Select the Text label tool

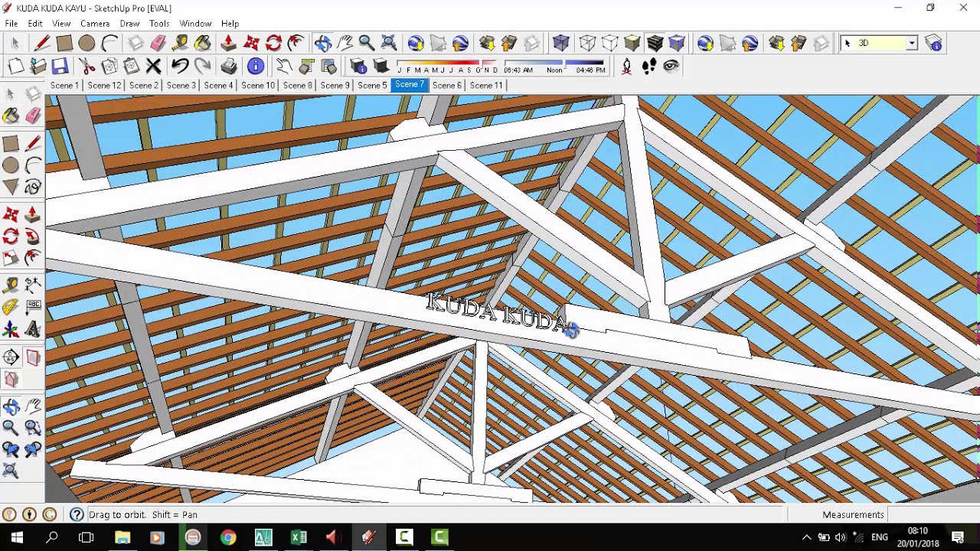coord(33,307)
